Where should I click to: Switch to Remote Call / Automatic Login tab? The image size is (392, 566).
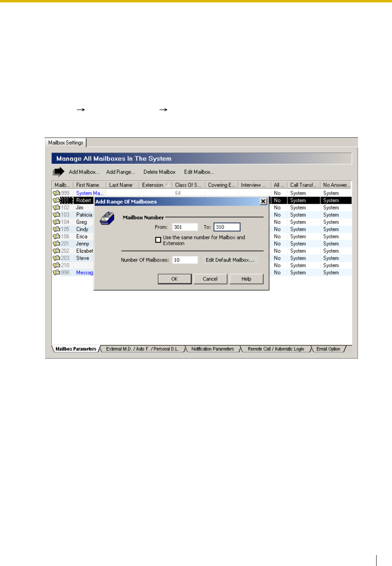276,349
